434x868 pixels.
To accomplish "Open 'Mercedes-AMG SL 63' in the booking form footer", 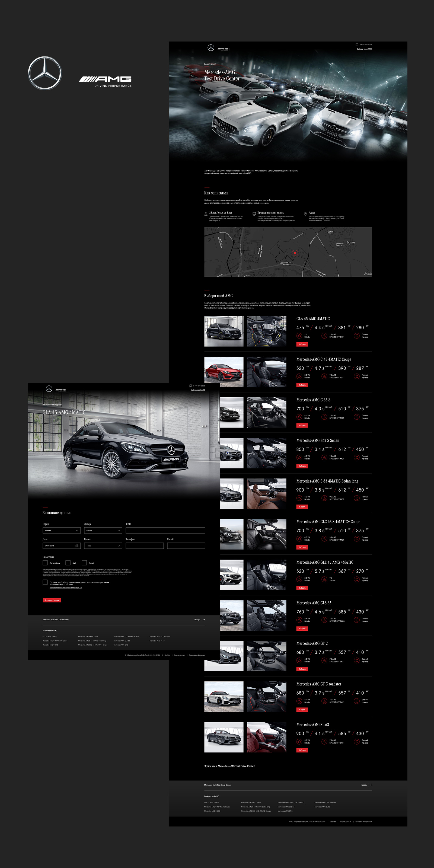I will point(157,641).
